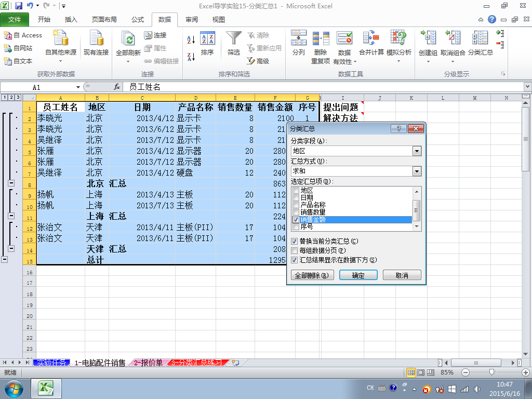Click 编辑链接 in connections group
Viewport: 532px width, 399px height.
(161, 61)
